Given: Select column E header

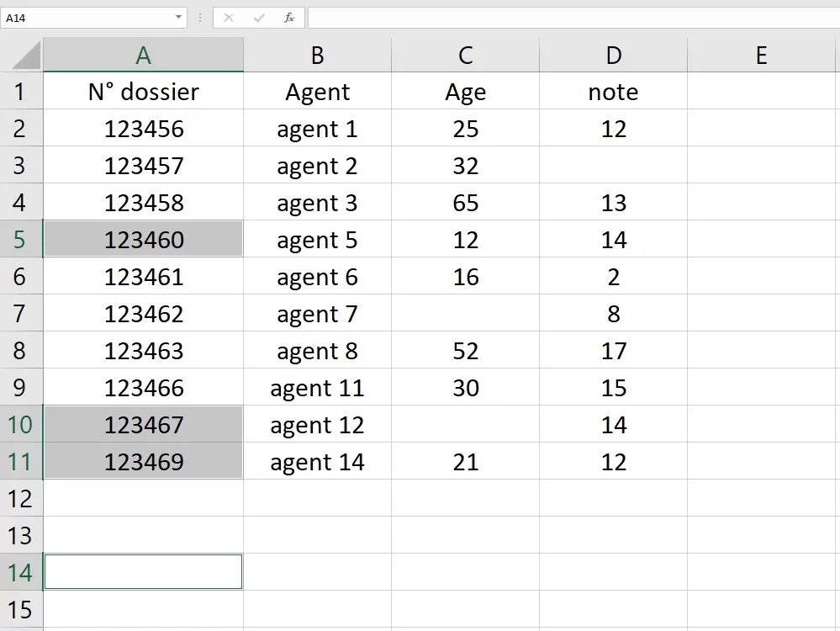Looking at the screenshot, I should point(761,55).
